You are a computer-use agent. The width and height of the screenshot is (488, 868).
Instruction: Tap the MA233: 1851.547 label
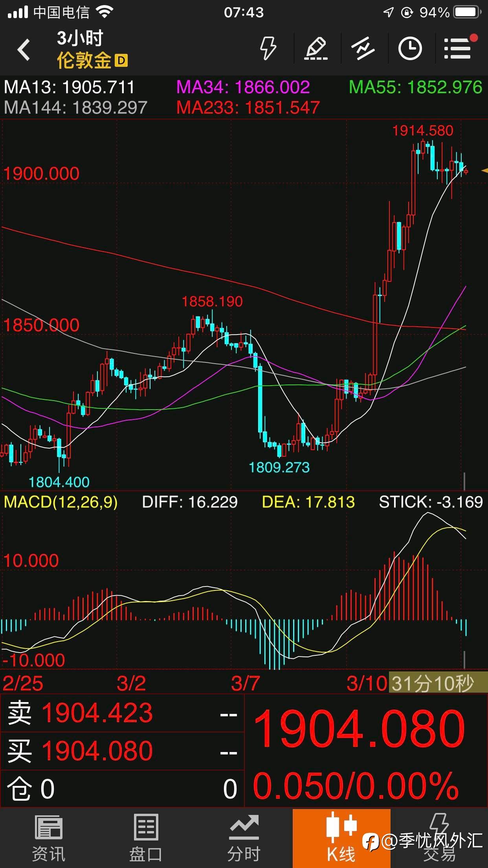point(248,108)
